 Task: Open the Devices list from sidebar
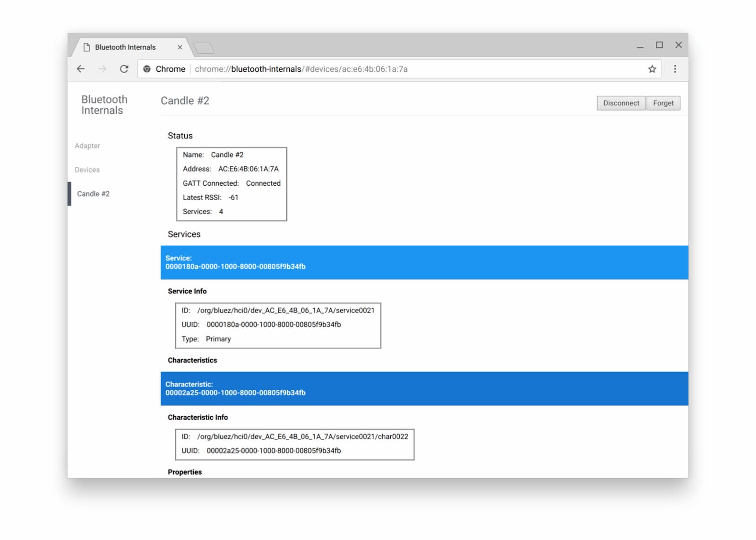[x=87, y=170]
